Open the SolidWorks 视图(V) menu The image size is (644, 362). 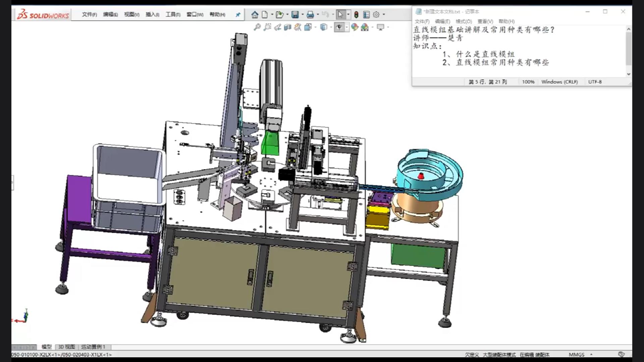pos(131,14)
